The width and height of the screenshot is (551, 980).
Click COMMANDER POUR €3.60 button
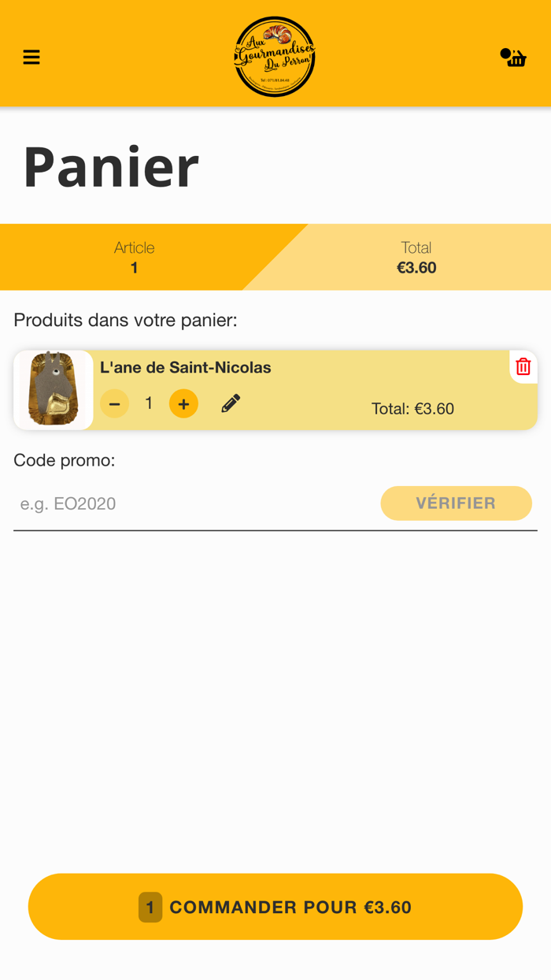click(x=275, y=907)
